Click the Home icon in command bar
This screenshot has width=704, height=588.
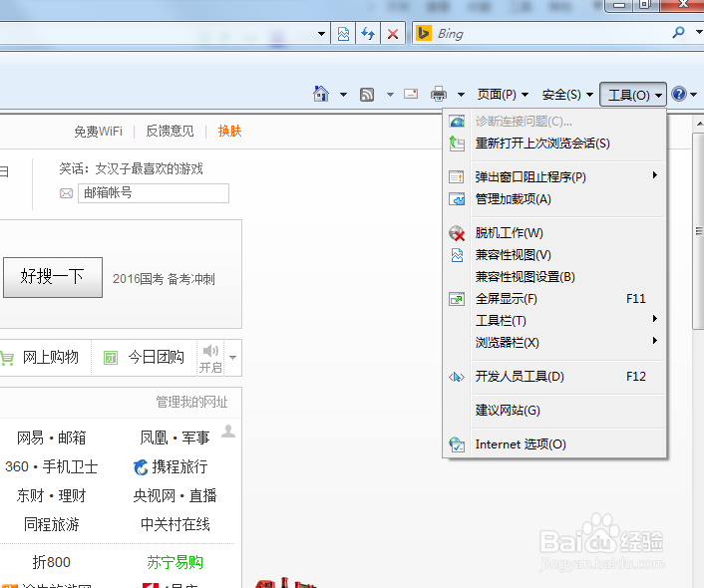321,94
